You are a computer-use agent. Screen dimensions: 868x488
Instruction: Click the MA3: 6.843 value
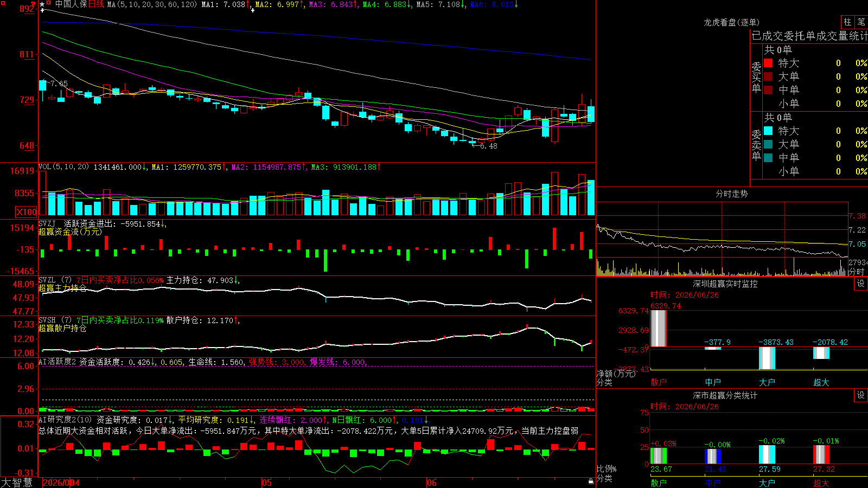click(x=333, y=4)
